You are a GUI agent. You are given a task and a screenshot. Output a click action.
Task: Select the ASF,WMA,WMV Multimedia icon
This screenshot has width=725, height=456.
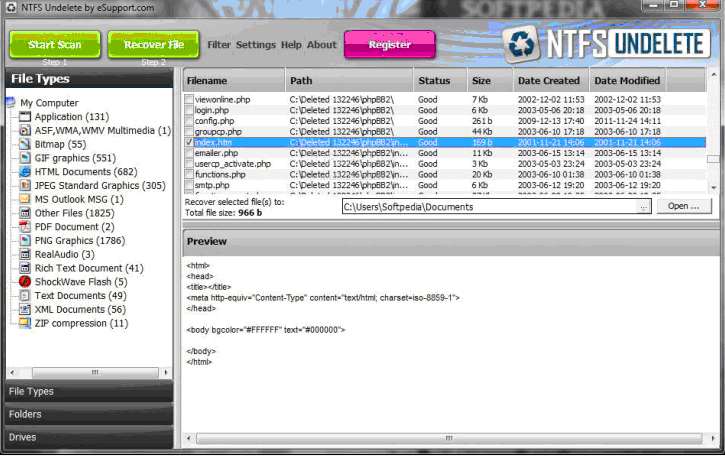click(x=25, y=130)
